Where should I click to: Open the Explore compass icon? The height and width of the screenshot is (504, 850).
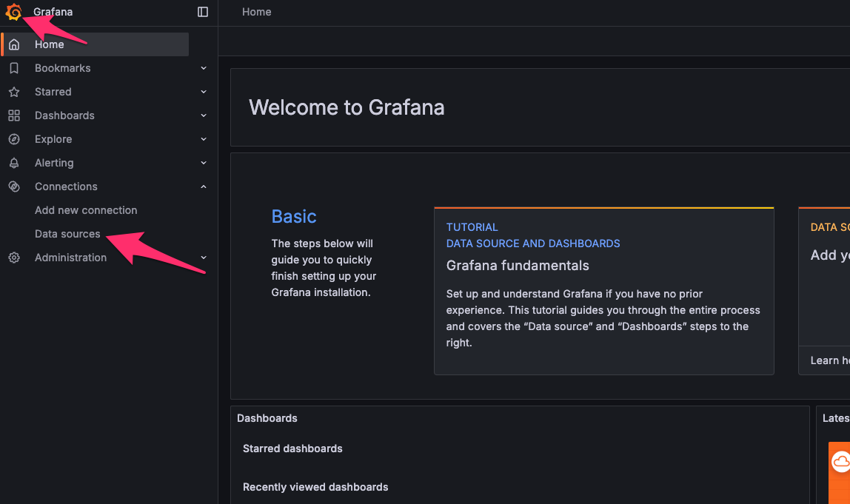[x=13, y=138]
